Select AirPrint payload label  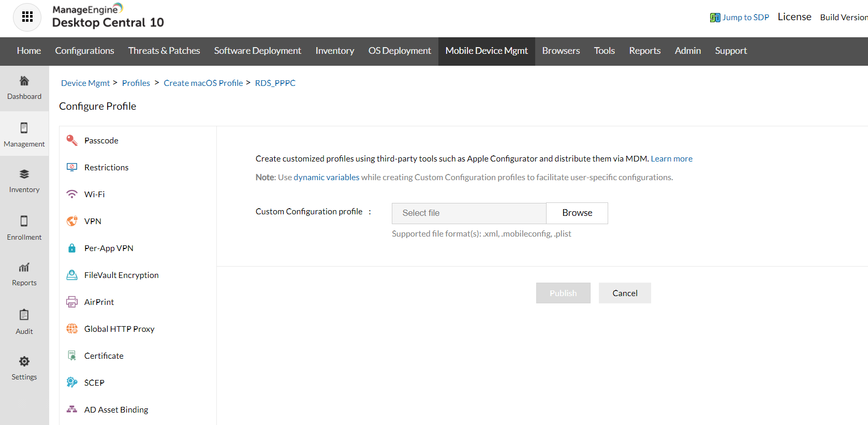99,302
